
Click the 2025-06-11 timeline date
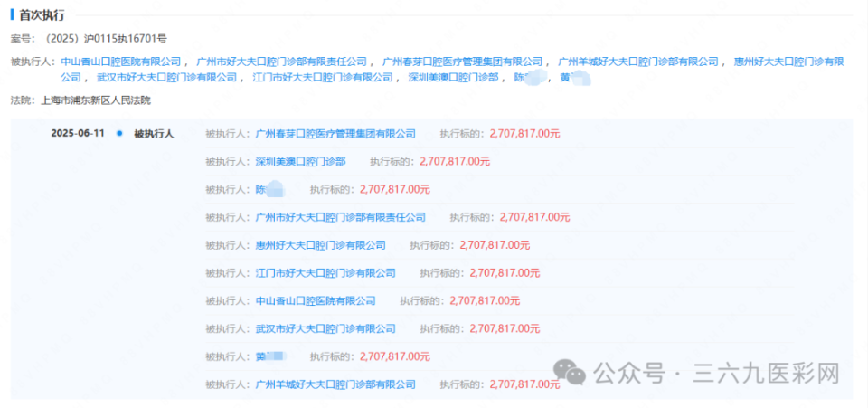(78, 133)
